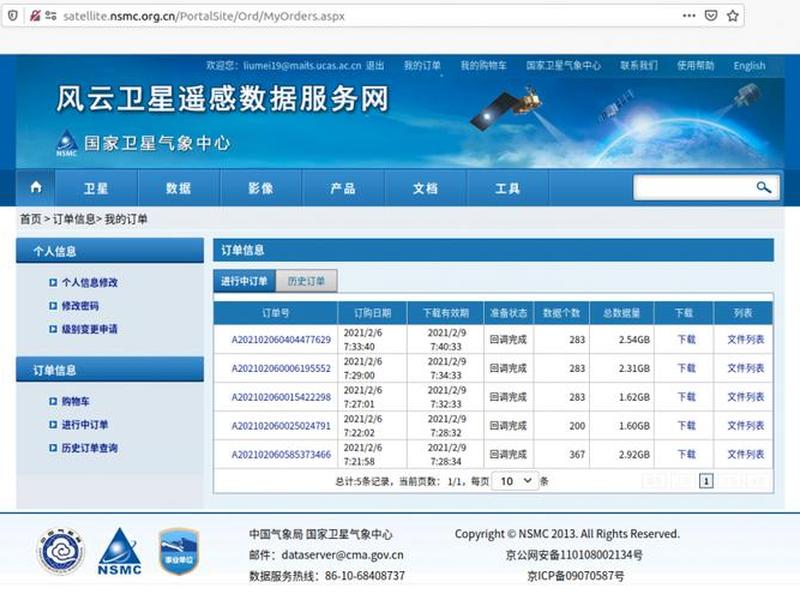Open 我的购物车 in the top bar
Image resolution: width=800 pixels, height=600 pixels.
click(484, 65)
